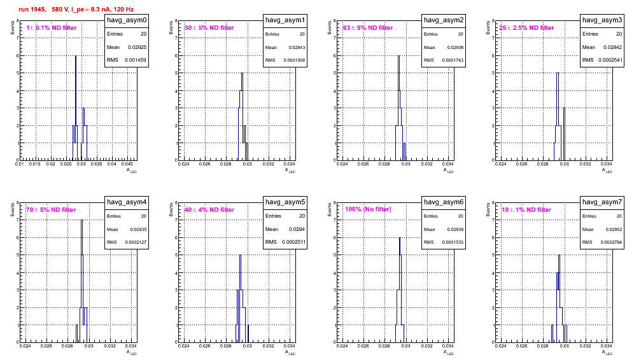Select the 63± 5% ND filter label
Image resolution: width=634 pixels, height=364 pixels.
pos(368,28)
